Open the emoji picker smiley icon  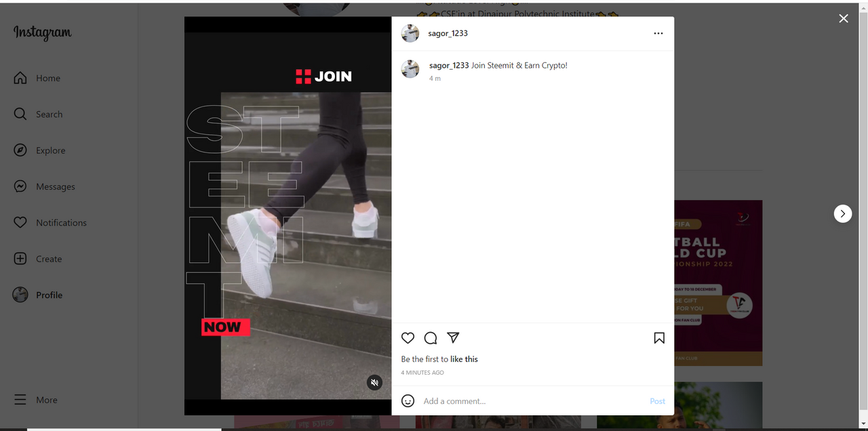[408, 401]
